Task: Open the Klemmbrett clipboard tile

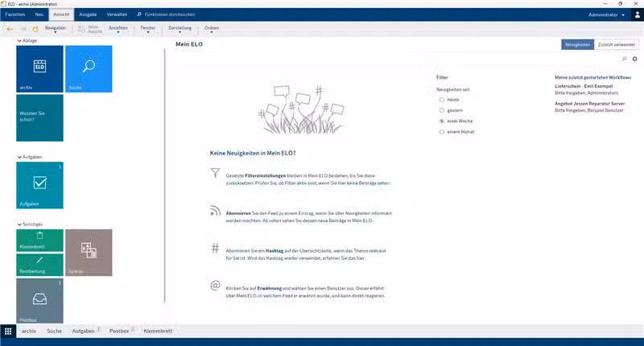Action: coord(39,240)
